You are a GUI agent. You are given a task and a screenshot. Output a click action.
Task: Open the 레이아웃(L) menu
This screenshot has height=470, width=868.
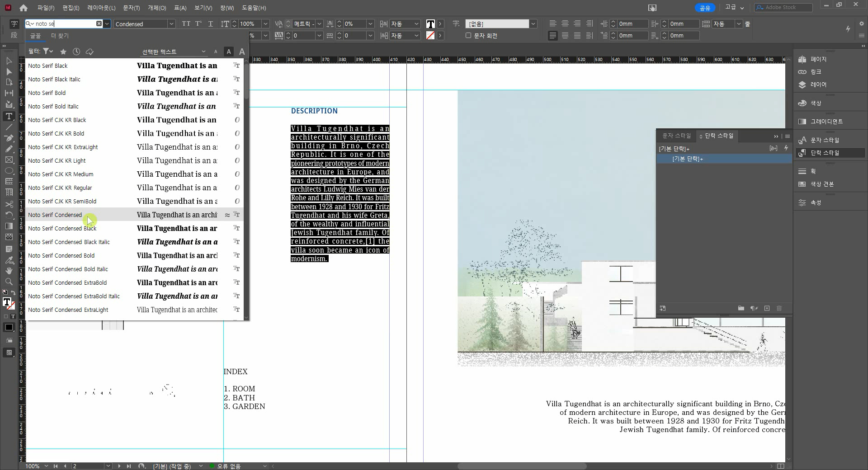click(101, 8)
